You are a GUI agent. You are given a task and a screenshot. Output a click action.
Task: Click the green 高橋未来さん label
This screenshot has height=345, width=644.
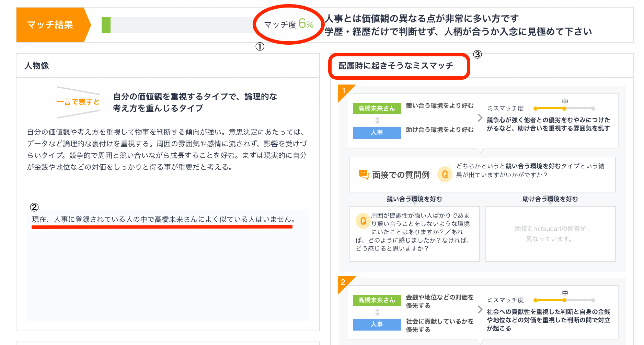click(377, 108)
